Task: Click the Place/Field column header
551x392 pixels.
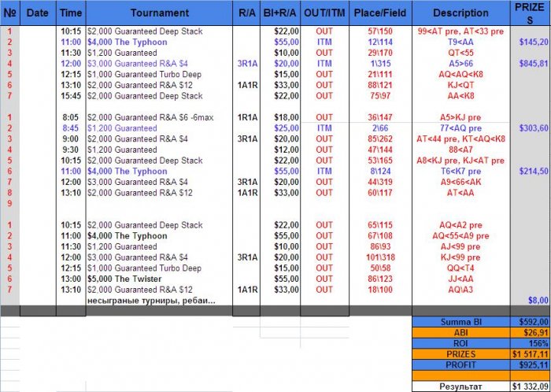Action: 380,13
